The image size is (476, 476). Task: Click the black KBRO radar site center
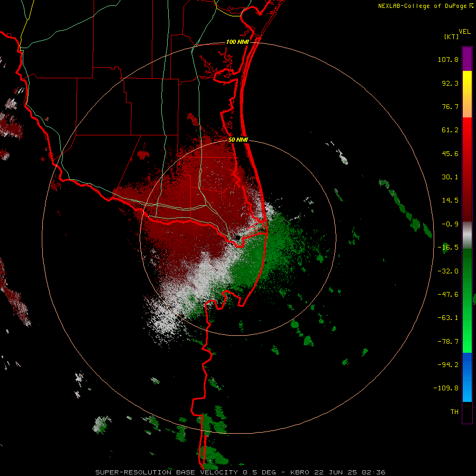tap(237, 237)
